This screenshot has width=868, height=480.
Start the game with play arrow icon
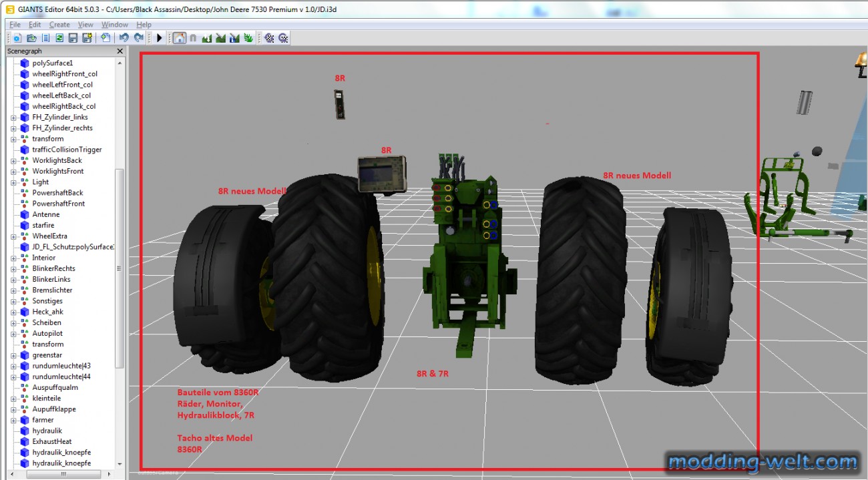[160, 38]
